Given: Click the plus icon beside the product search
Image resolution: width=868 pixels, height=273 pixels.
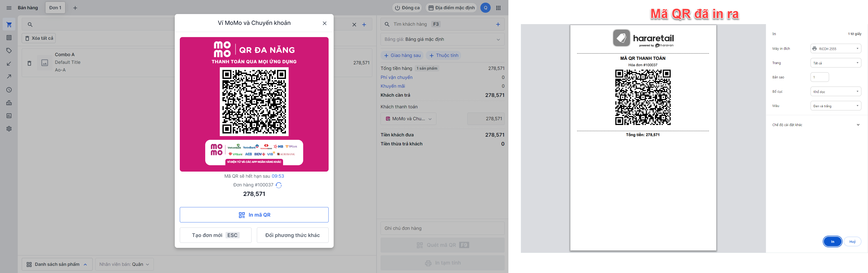Looking at the screenshot, I should point(364,25).
